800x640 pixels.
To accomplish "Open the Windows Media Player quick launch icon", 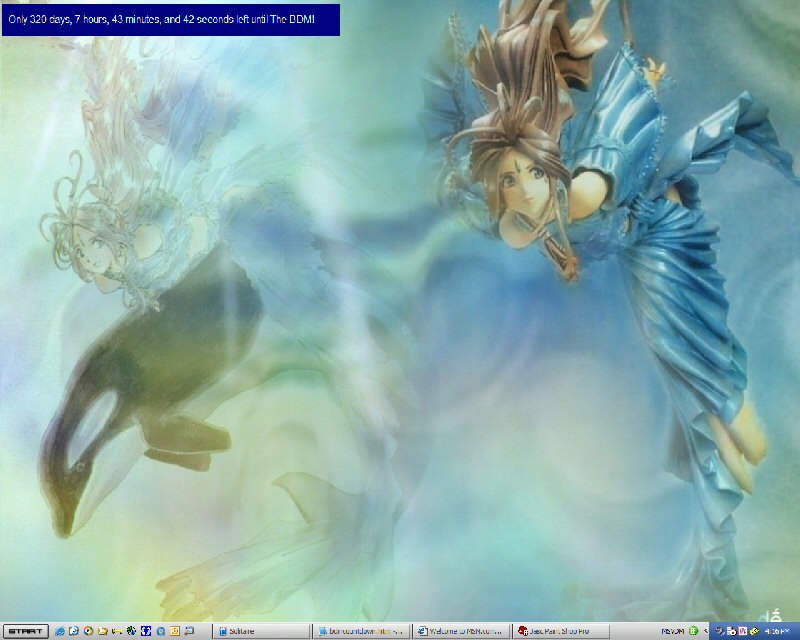I will pos(88,631).
